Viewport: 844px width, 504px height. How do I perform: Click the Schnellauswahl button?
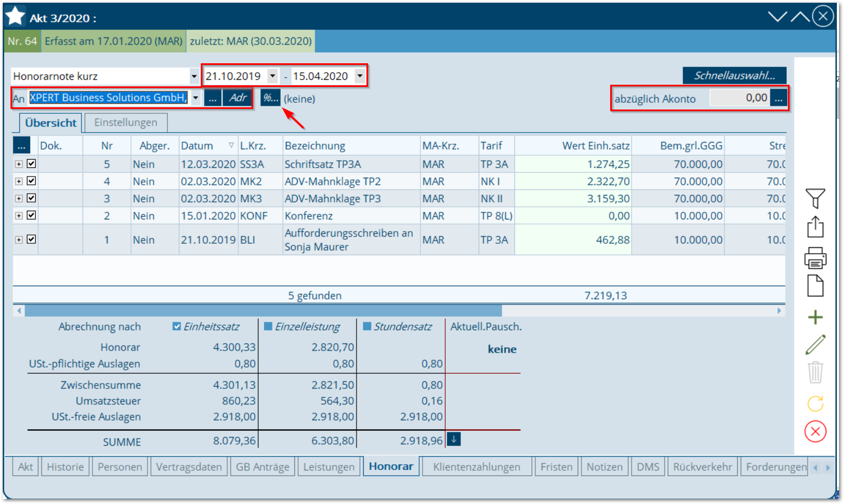click(735, 75)
